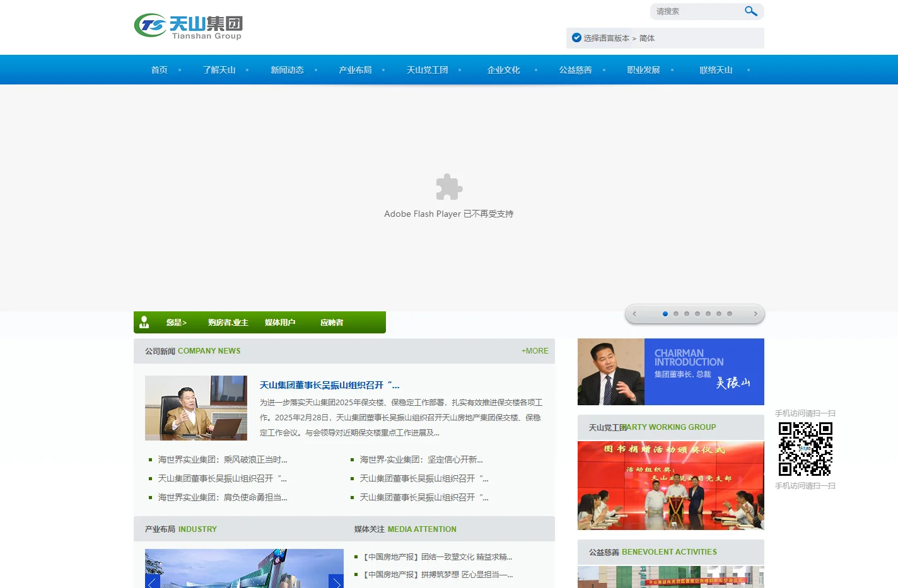Click 公益慈善 BENEVOLENT ACTIVITIES header

click(653, 552)
